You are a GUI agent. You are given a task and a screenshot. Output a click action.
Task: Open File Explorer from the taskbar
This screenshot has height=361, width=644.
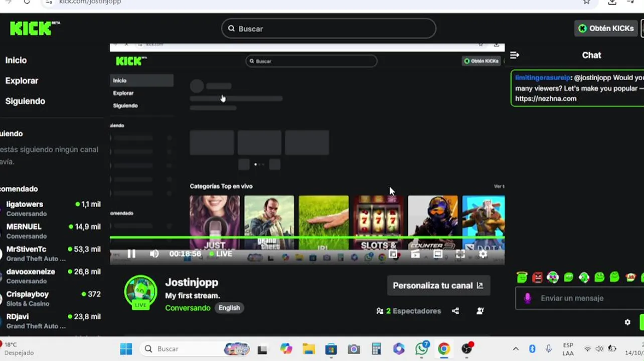[308, 349]
